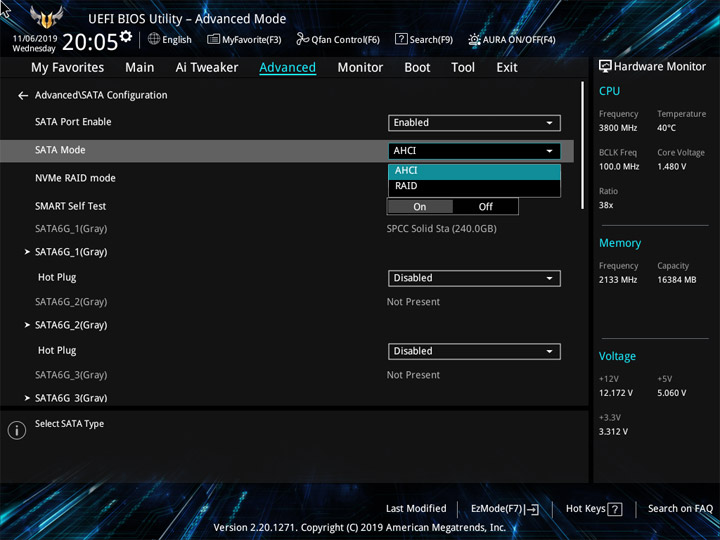Viewport: 720px width, 540px height.
Task: Open the SATA Port Enable dropdown
Action: coord(474,123)
